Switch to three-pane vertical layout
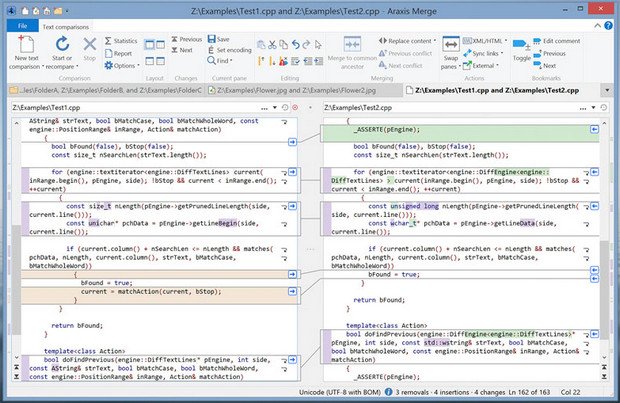 161,45
